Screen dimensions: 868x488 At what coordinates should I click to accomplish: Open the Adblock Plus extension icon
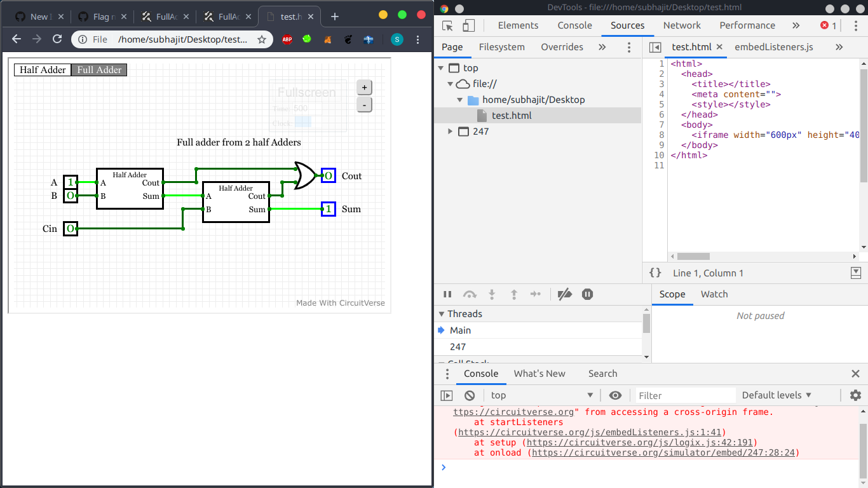coord(287,39)
